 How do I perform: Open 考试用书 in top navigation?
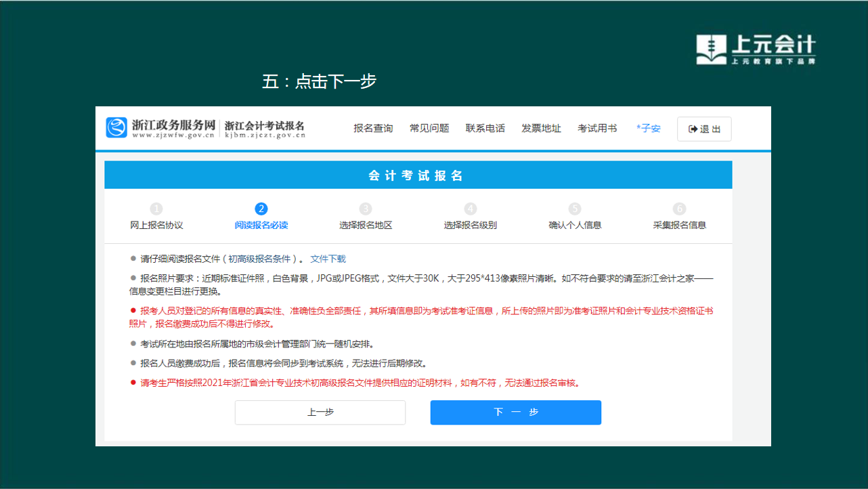pyautogui.click(x=597, y=129)
